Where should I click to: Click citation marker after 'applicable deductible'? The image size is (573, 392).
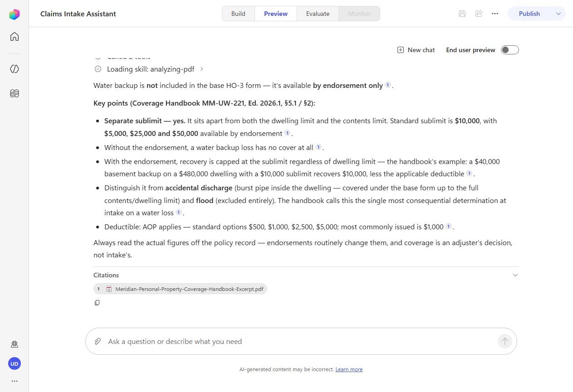(469, 173)
